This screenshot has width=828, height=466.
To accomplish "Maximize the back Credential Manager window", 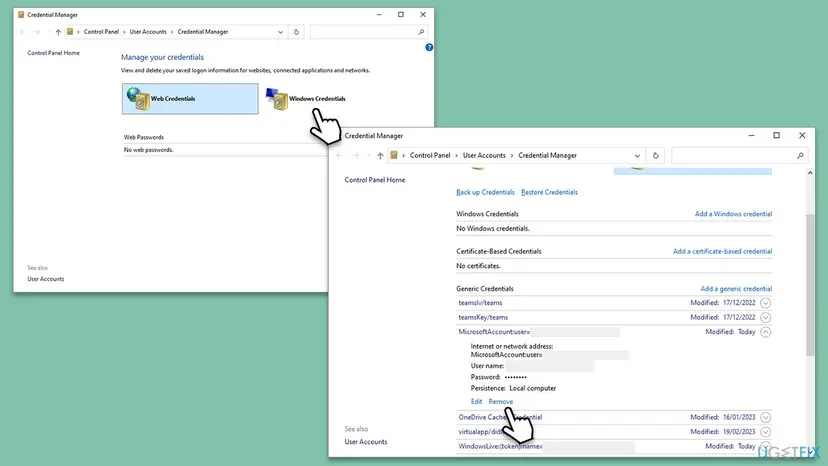I will [401, 15].
